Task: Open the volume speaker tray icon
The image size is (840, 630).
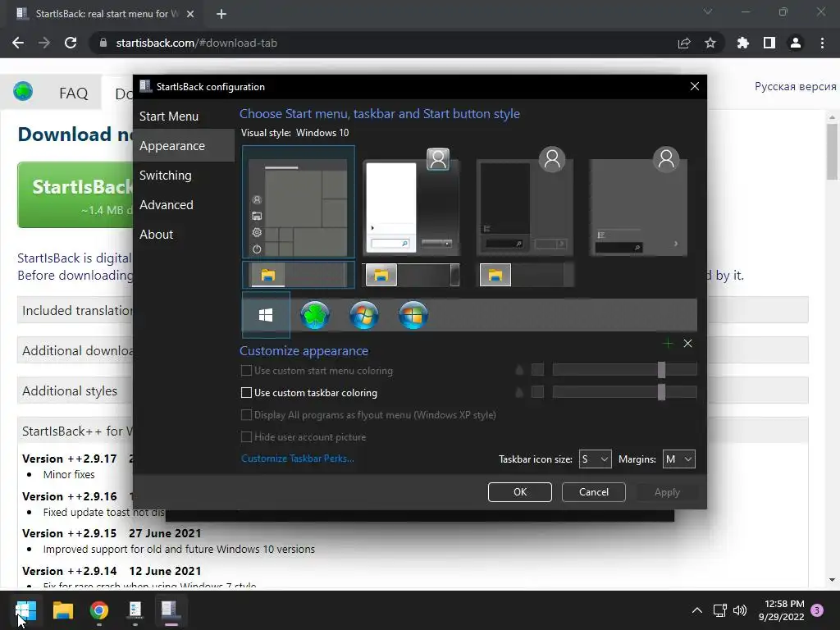Action: point(740,610)
